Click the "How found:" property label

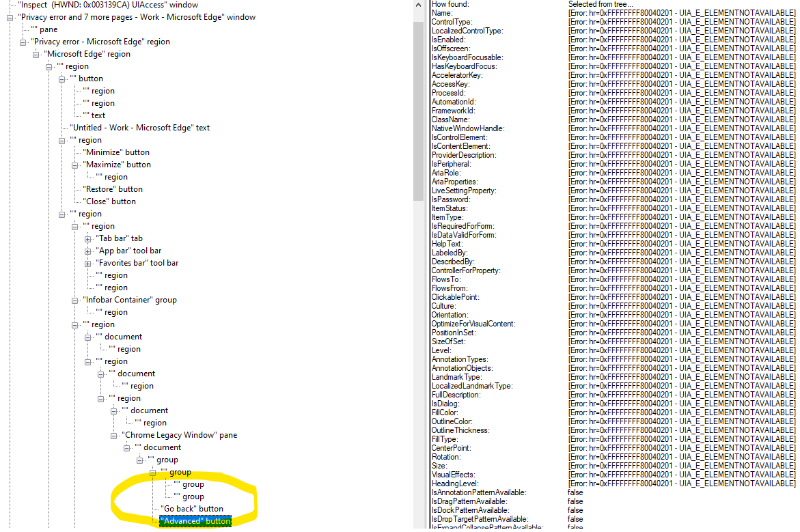pyautogui.click(x=450, y=4)
